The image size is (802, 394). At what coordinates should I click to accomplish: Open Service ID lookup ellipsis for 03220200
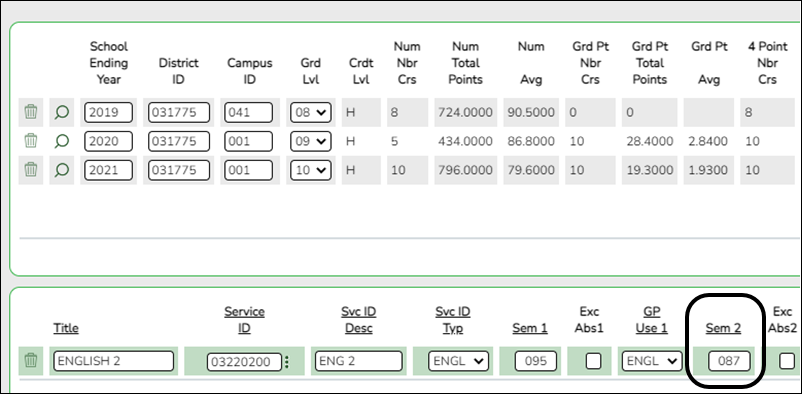click(x=286, y=362)
